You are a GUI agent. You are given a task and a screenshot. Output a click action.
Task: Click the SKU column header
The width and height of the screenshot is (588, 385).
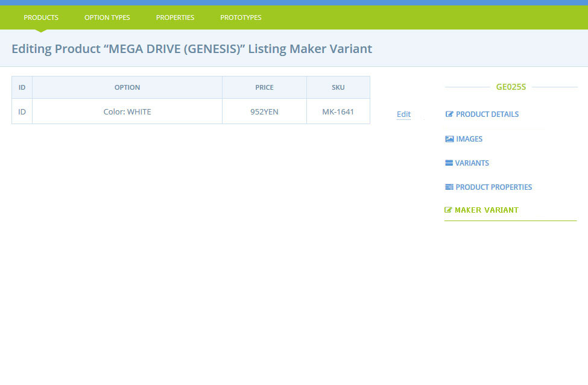[338, 87]
